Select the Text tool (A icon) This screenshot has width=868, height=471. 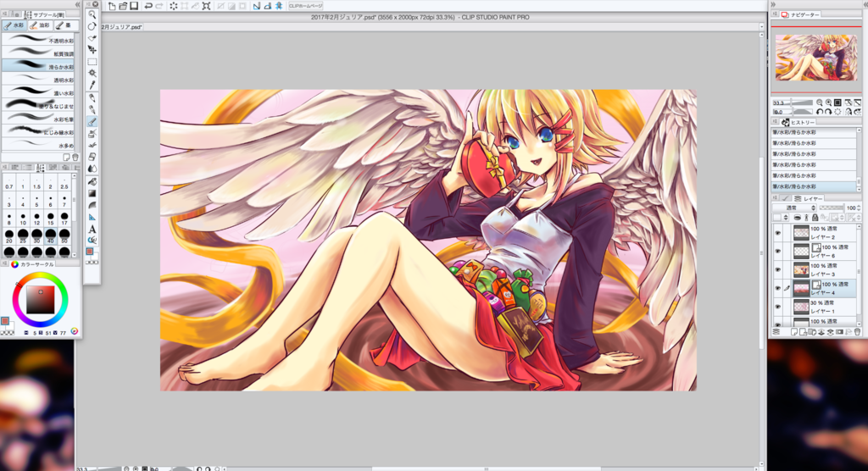coord(92,229)
